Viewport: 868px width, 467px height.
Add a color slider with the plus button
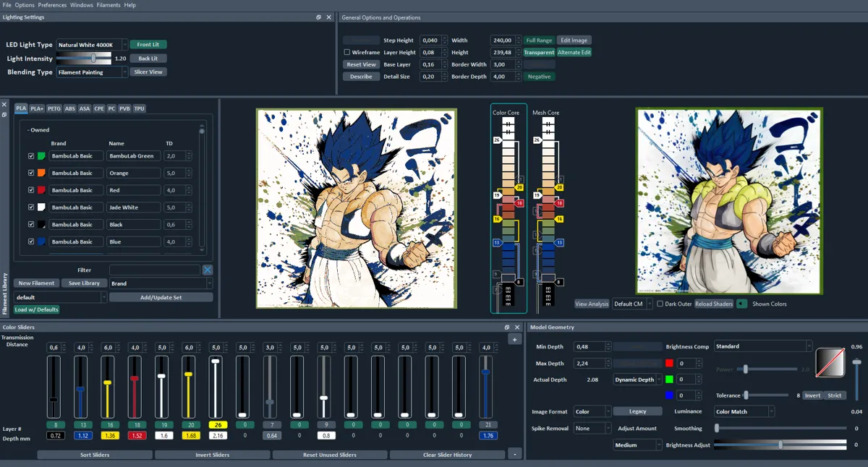515,339
